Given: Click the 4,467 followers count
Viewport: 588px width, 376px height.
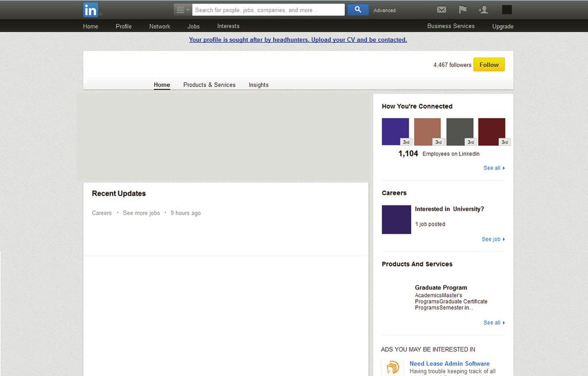Looking at the screenshot, I should click(x=452, y=65).
